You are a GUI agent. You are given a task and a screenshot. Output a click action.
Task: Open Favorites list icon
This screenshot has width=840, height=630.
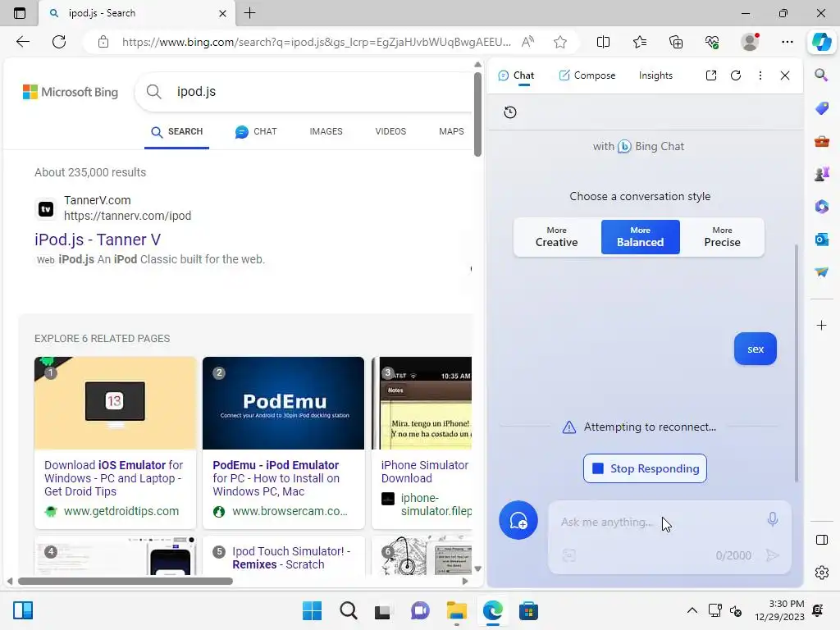point(640,42)
